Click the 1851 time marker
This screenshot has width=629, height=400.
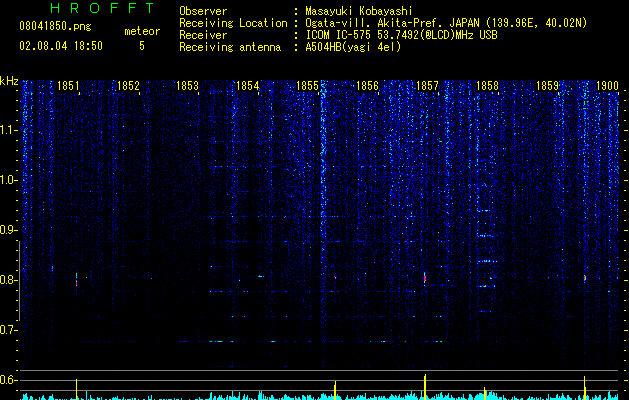pos(68,85)
